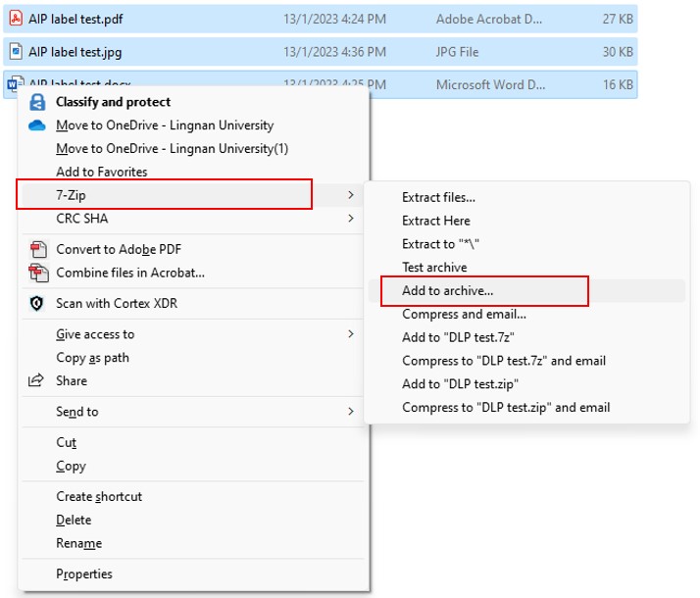Viewport: 700px width, 598px height.
Task: Click the 30 KB size cell
Action: (x=618, y=52)
